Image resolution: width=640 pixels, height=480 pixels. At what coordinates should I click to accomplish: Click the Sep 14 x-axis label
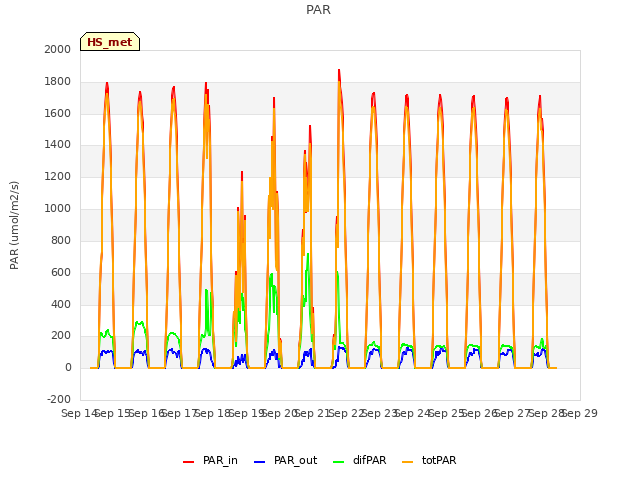point(79,413)
